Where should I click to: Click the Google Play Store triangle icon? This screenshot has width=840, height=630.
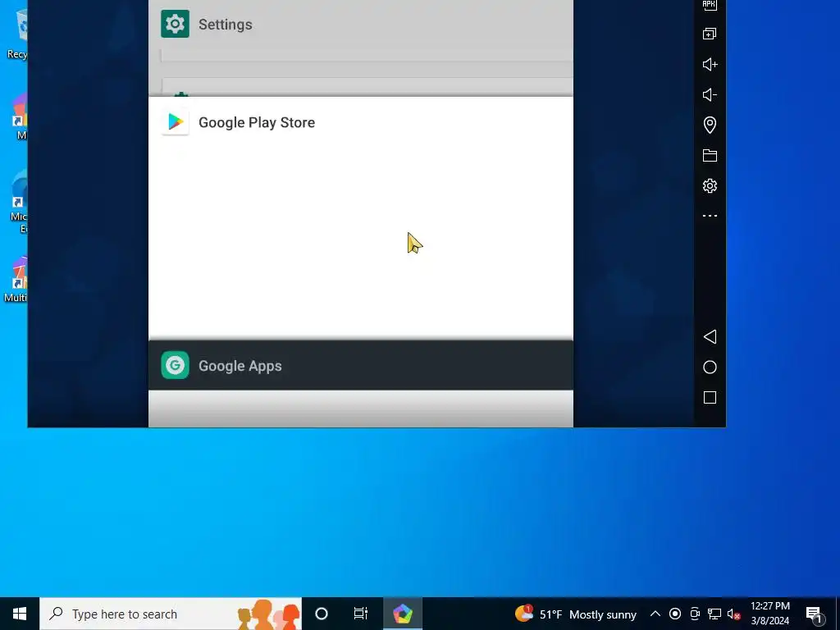pyautogui.click(x=175, y=122)
